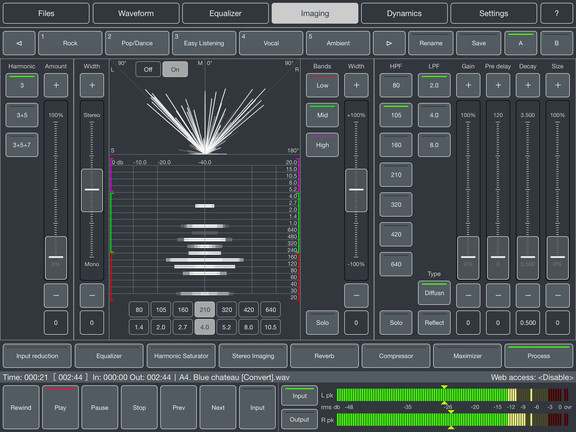Select Harmonic mode 3+5+7

coord(22,145)
